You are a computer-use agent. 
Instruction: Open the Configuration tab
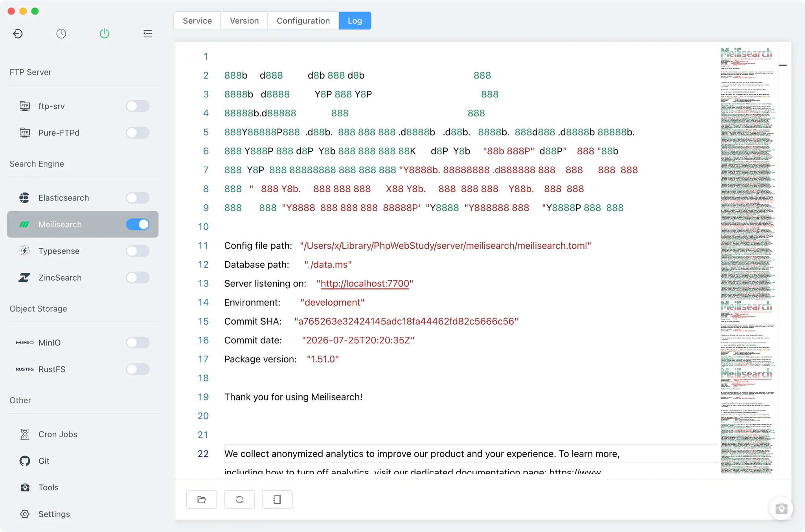(x=303, y=20)
